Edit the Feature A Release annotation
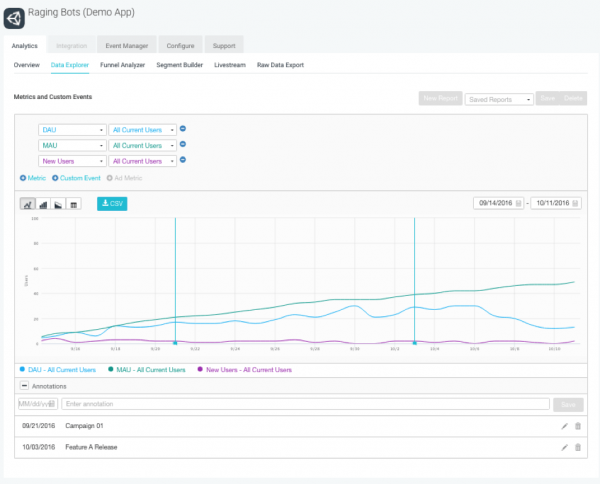Image resolution: width=600 pixels, height=484 pixels. (564, 447)
